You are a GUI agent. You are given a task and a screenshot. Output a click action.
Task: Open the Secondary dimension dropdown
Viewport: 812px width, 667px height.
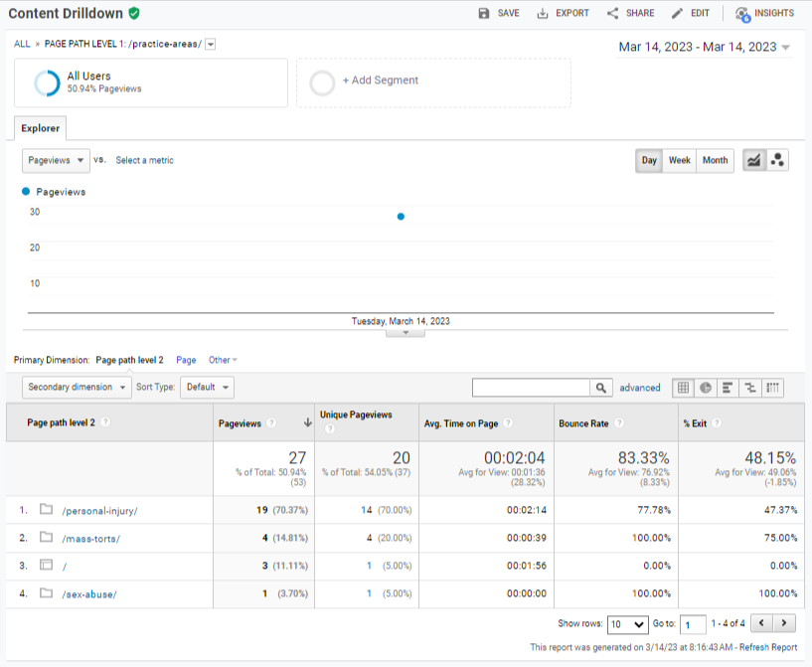77,387
